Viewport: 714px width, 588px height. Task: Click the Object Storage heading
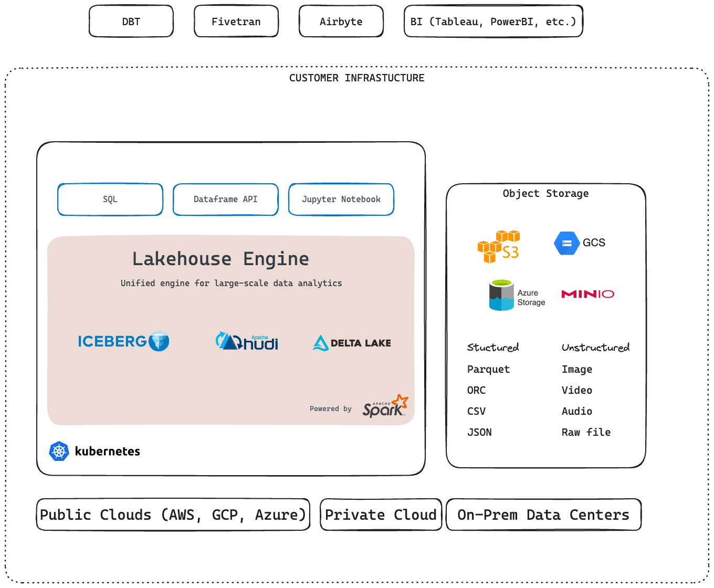[546, 194]
